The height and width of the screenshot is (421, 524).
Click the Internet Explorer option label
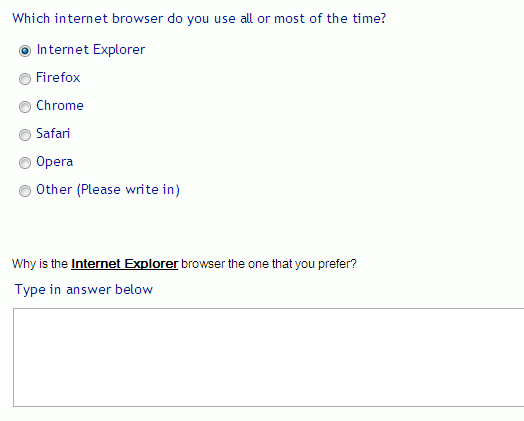pos(91,50)
